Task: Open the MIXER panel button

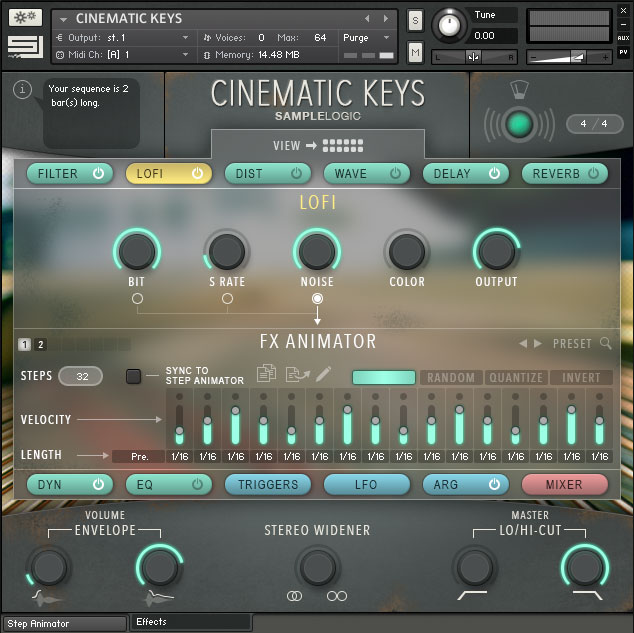Action: pos(564,485)
